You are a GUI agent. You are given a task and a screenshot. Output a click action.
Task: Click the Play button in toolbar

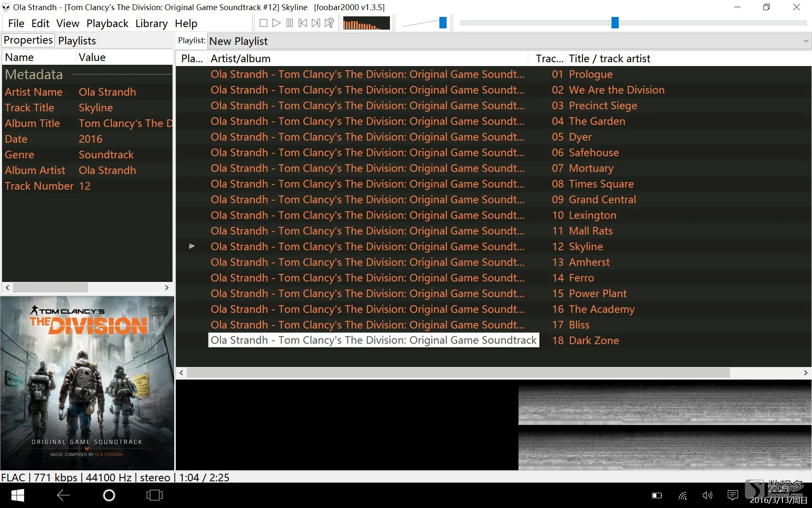[x=276, y=23]
